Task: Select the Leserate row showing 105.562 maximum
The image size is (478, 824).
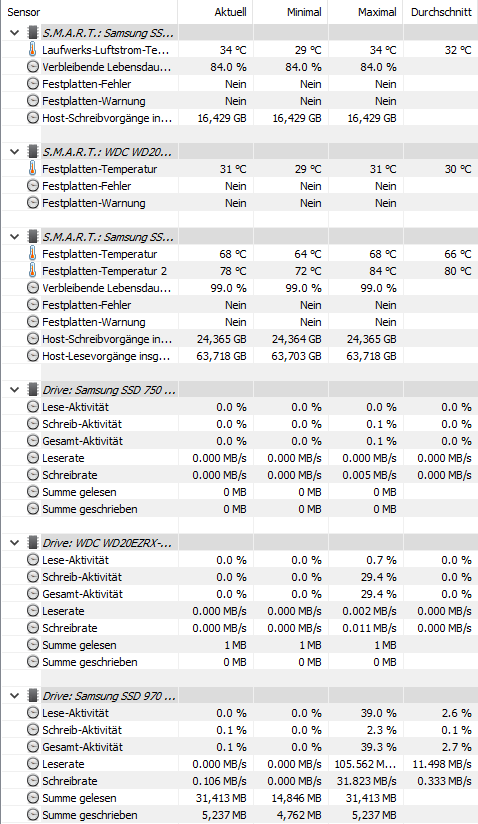Action: click(239, 764)
